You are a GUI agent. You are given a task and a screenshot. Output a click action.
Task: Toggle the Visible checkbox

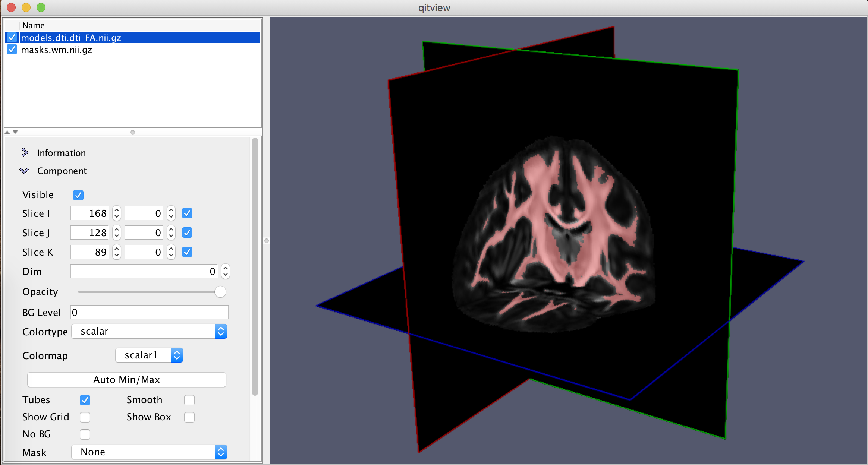(x=78, y=195)
